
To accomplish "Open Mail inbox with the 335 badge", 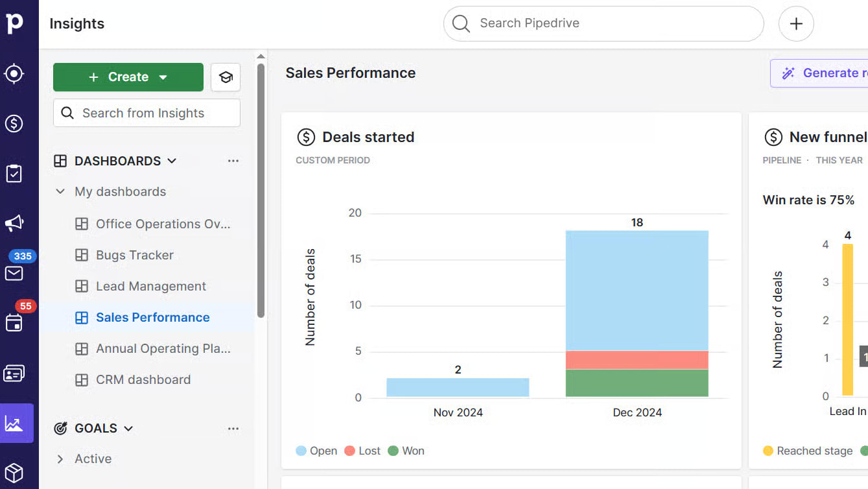I will (14, 273).
